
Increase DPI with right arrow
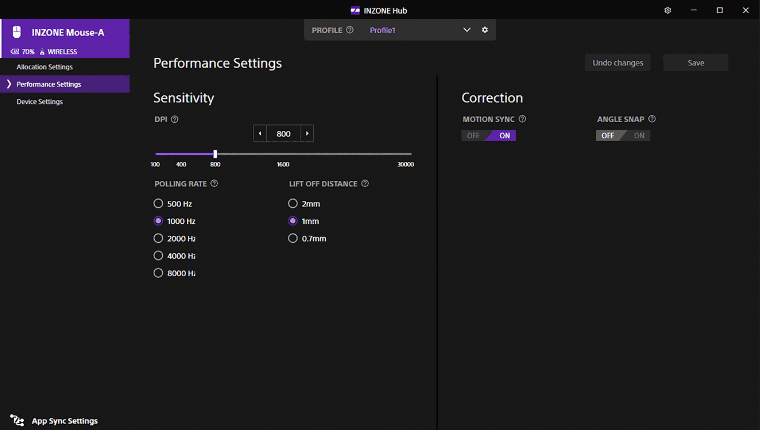[307, 133]
